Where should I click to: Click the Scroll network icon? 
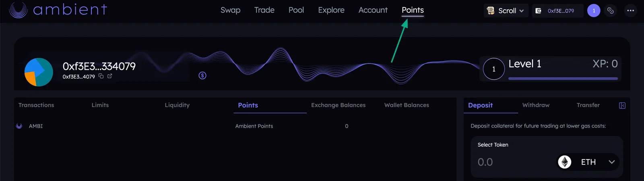point(491,10)
